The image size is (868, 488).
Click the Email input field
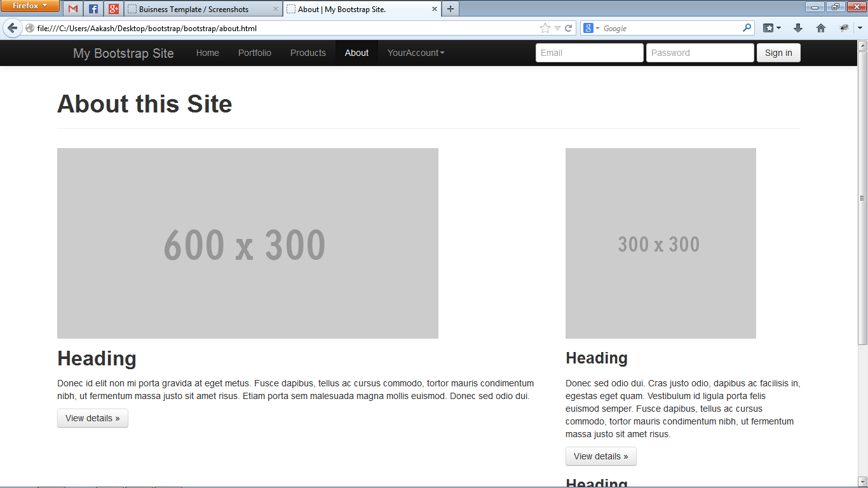click(589, 53)
